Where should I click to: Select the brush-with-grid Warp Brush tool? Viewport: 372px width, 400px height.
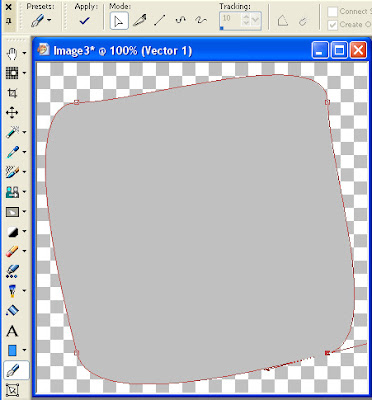[x=12, y=172]
